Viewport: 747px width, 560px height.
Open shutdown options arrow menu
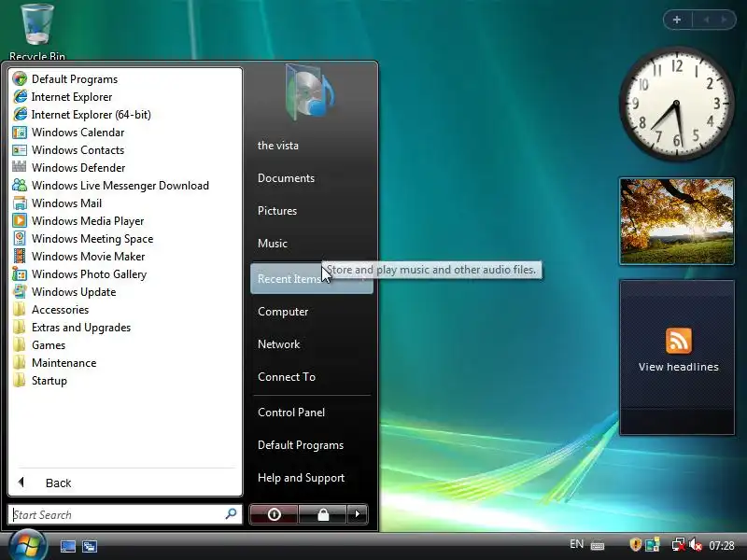click(358, 514)
